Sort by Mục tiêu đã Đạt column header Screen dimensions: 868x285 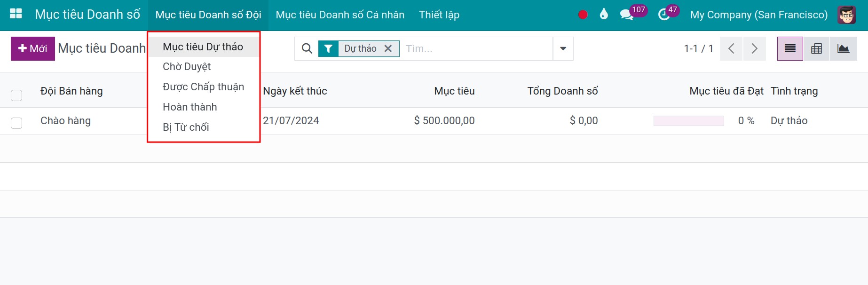coord(726,91)
